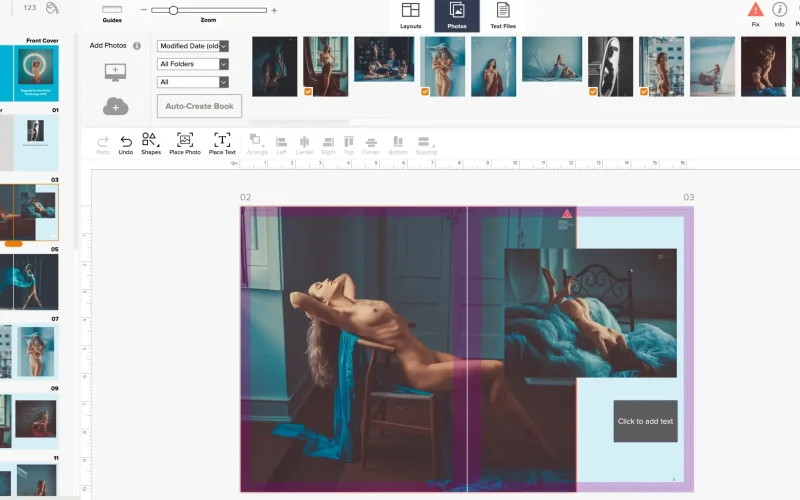Switch to the Layouts tab

411,14
